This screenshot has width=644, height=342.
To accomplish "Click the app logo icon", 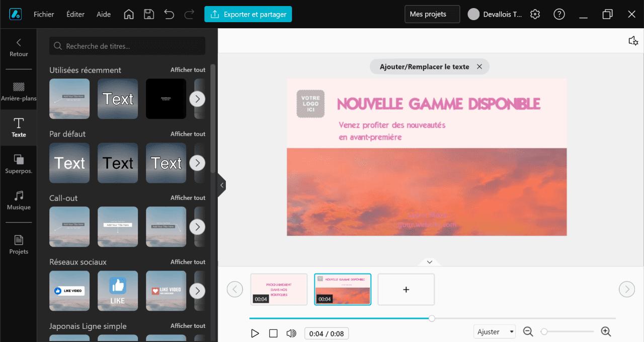I will point(15,14).
